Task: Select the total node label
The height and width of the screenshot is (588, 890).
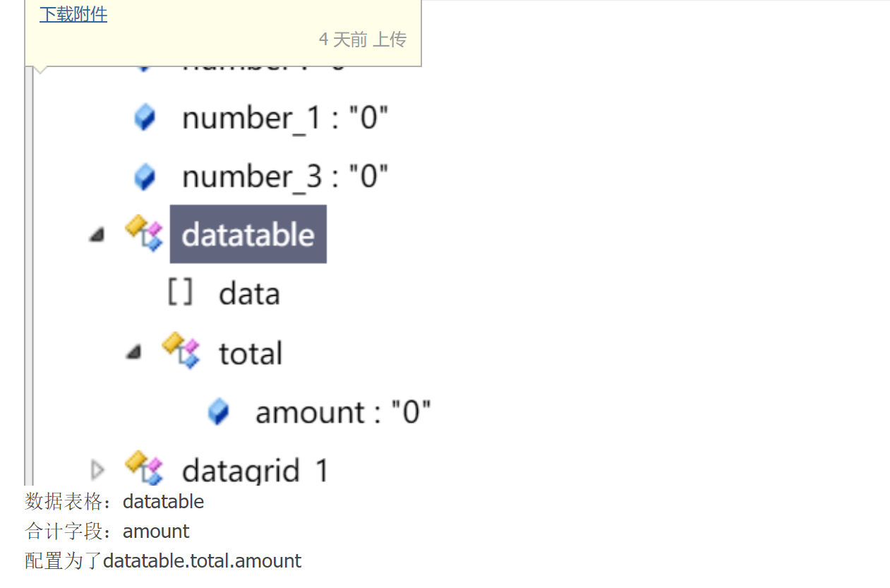Action: point(251,353)
